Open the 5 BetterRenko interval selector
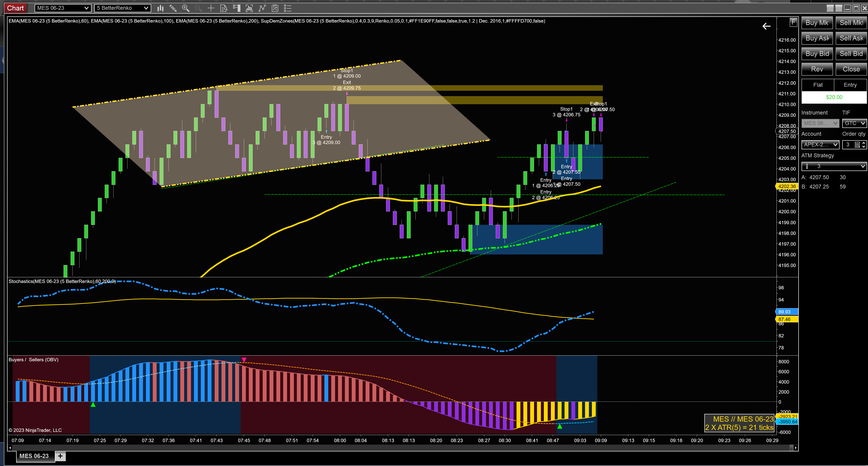Viewport: 868px width, 466px height. pos(122,8)
